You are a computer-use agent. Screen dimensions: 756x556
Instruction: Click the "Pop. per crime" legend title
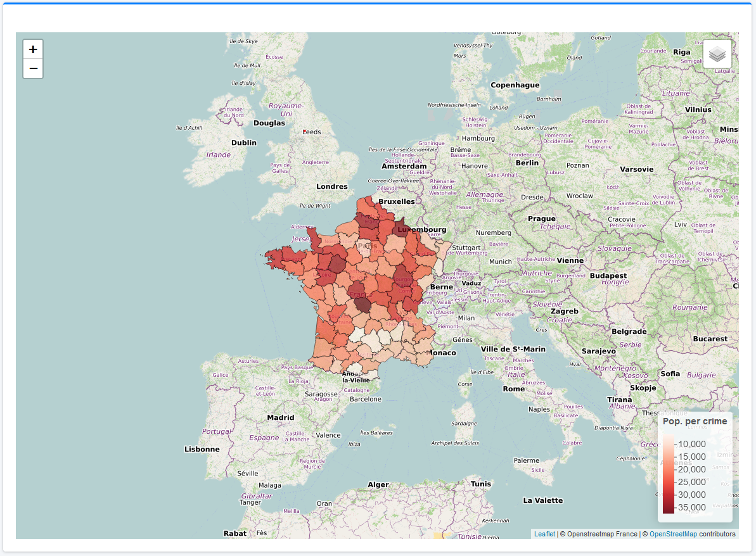[695, 421]
